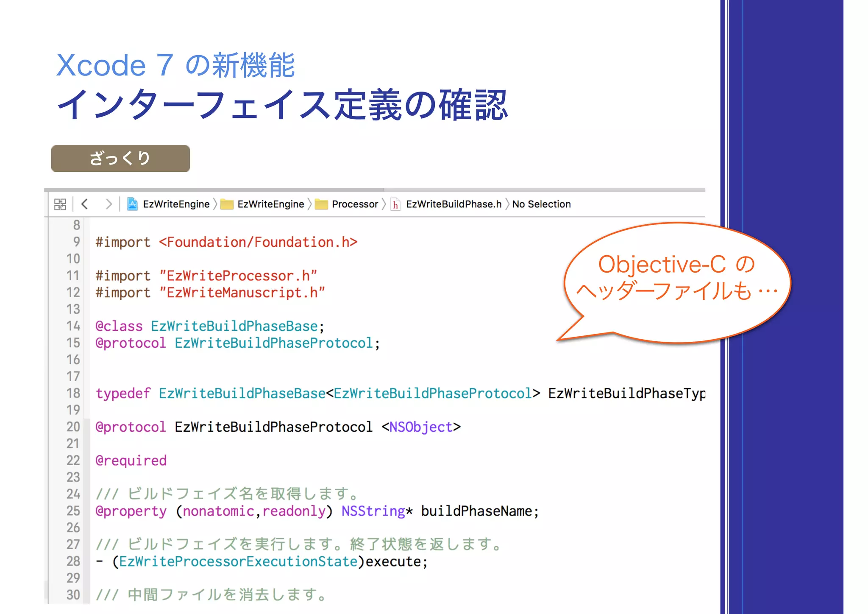
Task: Go forward in editor history
Action: click(109, 204)
